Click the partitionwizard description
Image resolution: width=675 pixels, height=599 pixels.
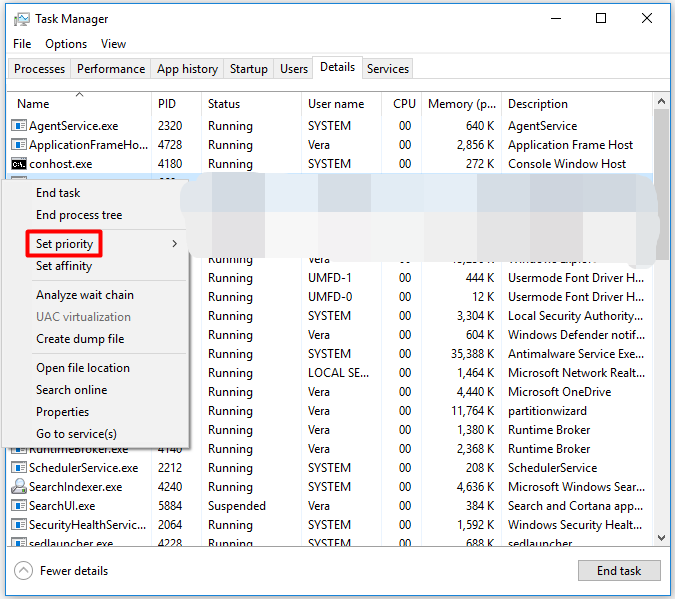[x=547, y=411]
